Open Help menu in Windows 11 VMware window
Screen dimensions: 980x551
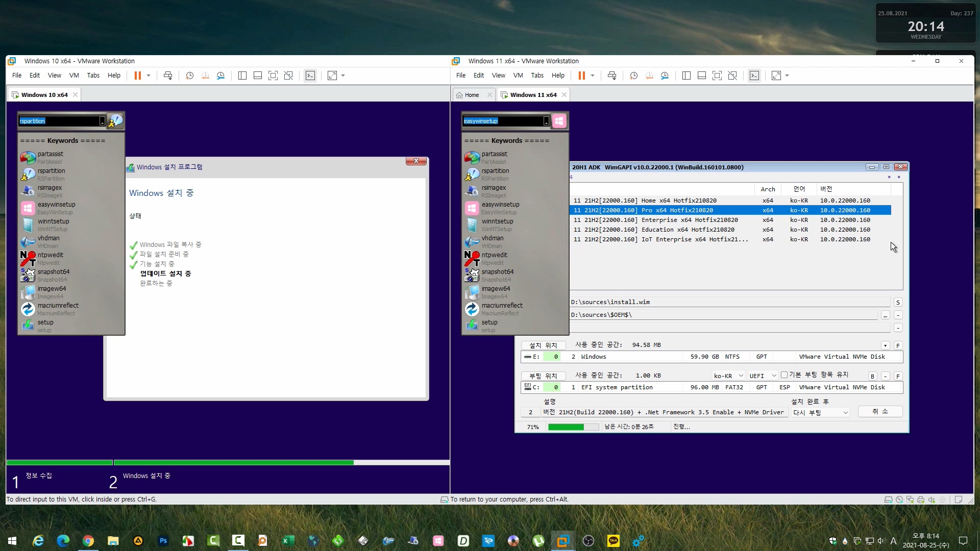(558, 76)
